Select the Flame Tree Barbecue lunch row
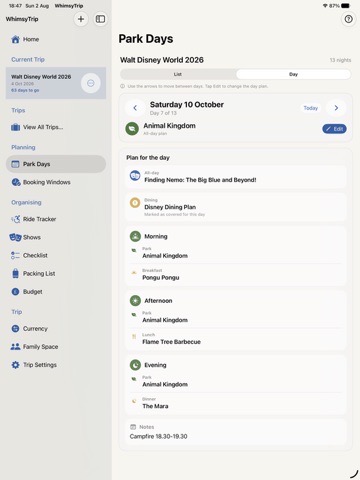 pyautogui.click(x=236, y=339)
